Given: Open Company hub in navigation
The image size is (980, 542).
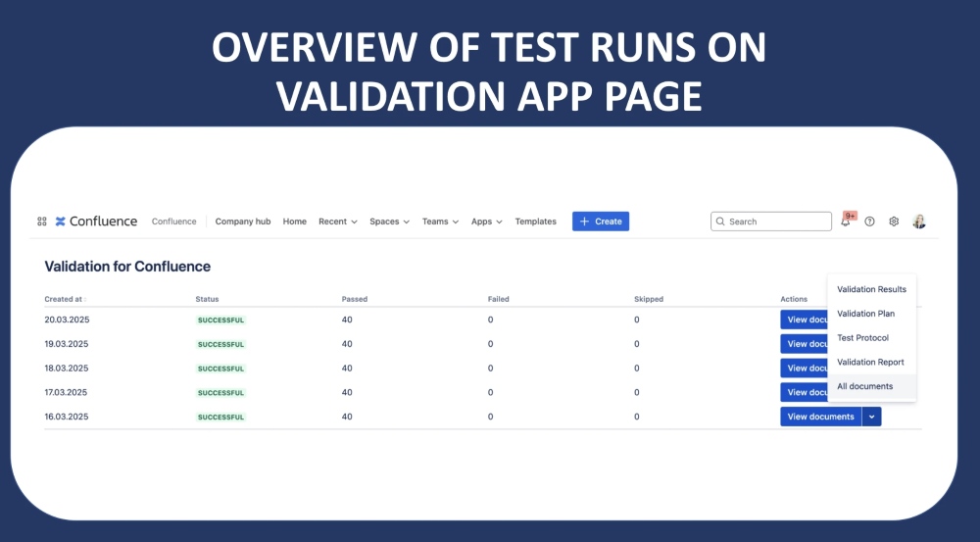Looking at the screenshot, I should tap(242, 222).
